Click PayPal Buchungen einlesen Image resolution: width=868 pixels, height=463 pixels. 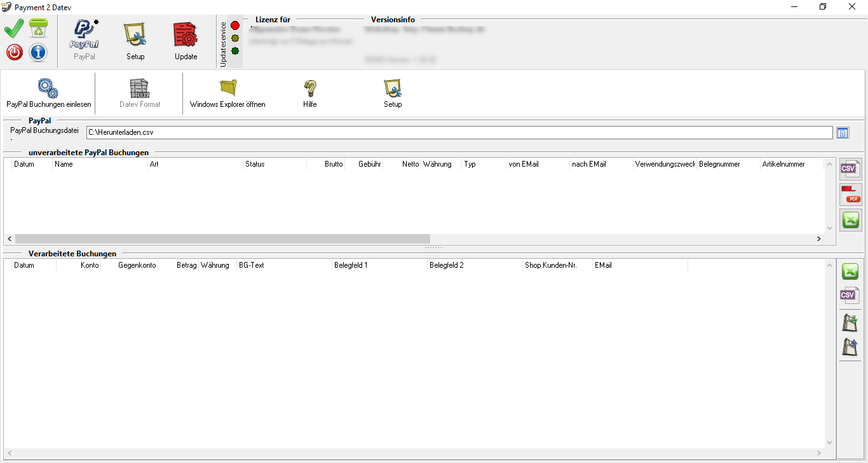tap(48, 93)
